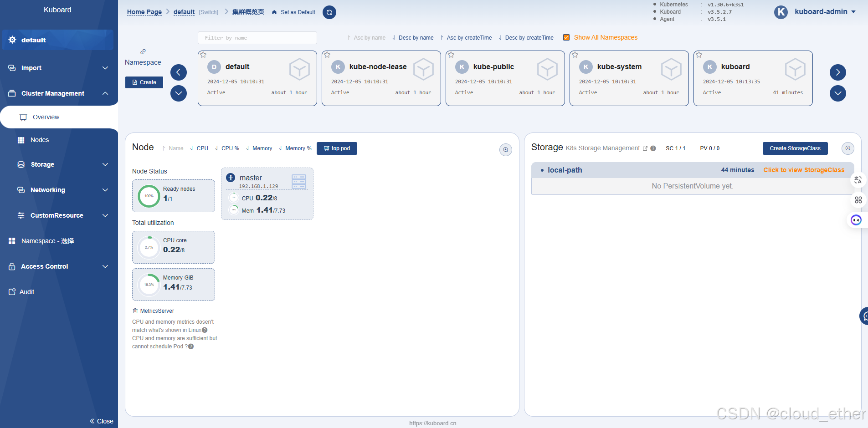Open the kuboard namespace cube icon
Image resolution: width=868 pixels, height=428 pixels.
[795, 69]
